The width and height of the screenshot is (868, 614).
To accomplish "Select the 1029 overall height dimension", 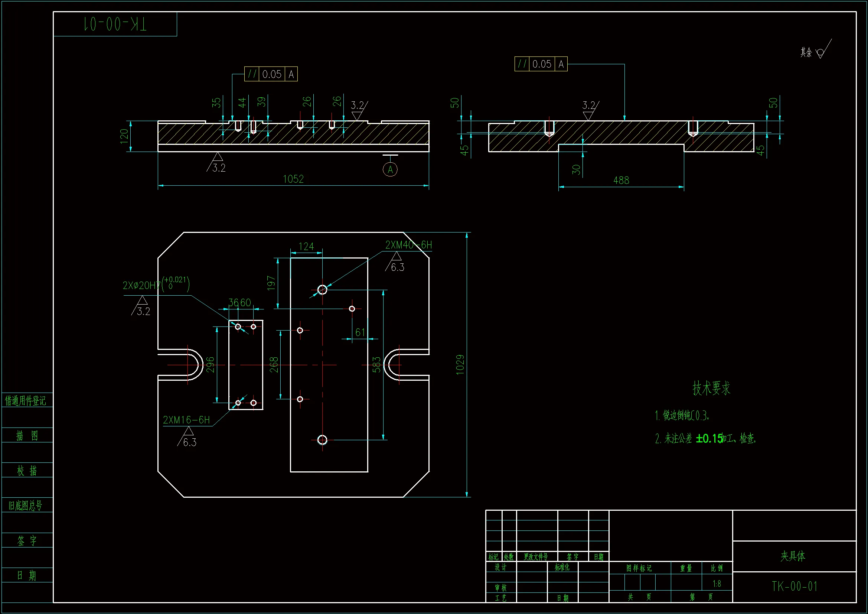I will 460,365.
